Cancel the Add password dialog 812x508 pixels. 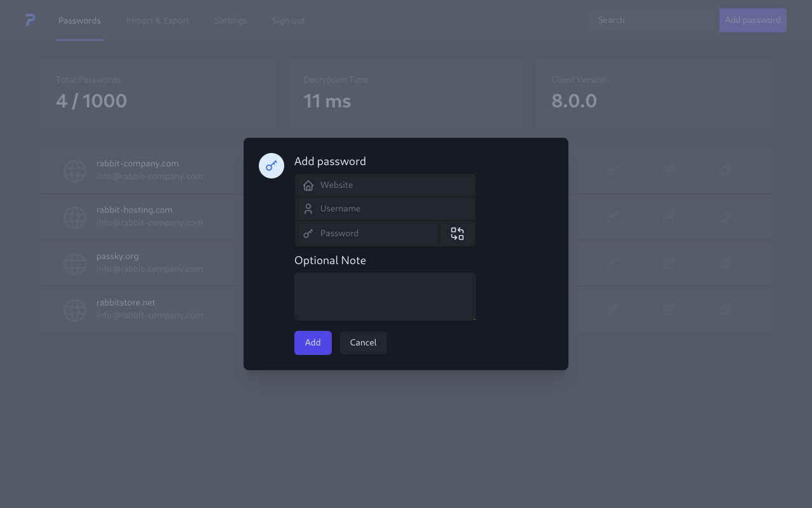(x=363, y=343)
